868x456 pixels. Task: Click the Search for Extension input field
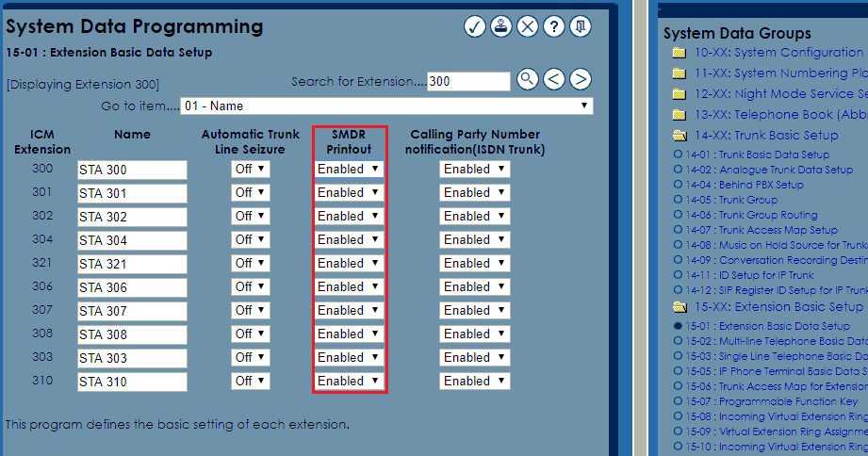tap(468, 81)
